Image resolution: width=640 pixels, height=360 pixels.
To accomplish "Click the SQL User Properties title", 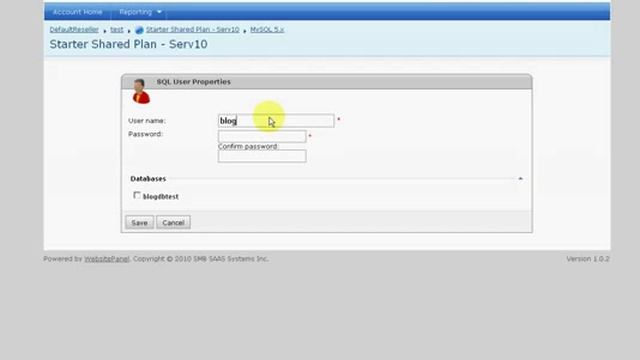I will pos(193,82).
